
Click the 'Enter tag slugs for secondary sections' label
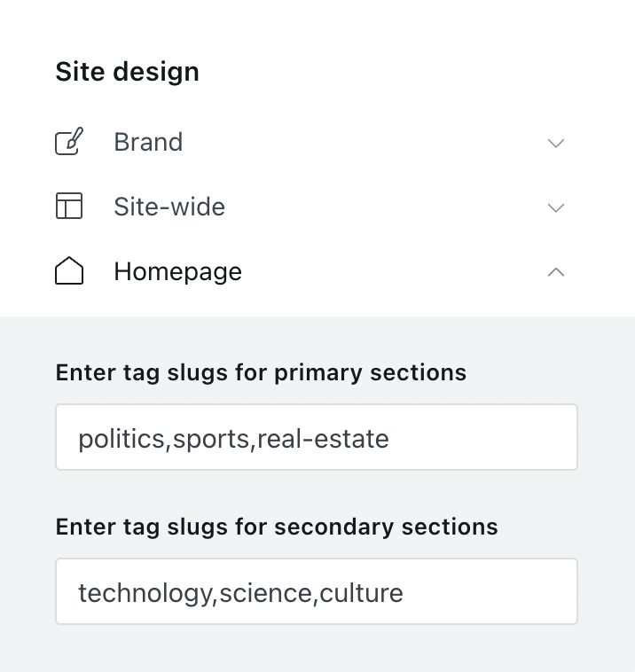point(277,527)
